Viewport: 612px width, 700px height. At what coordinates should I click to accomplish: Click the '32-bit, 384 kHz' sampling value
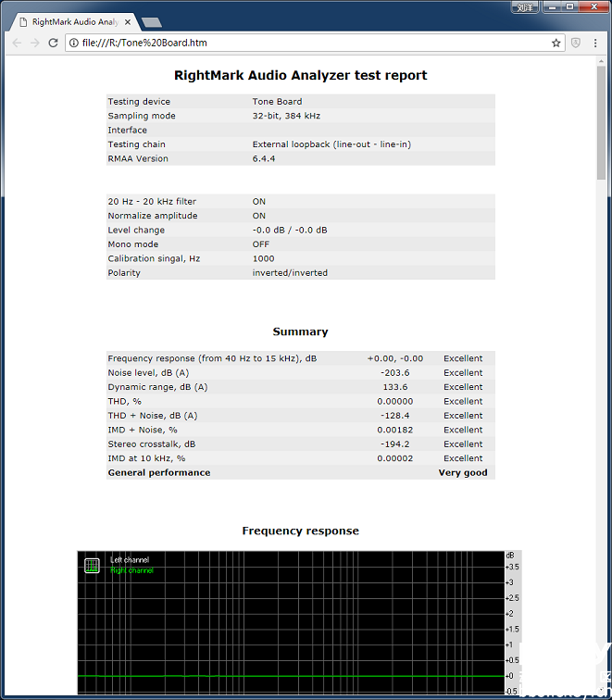coord(286,116)
